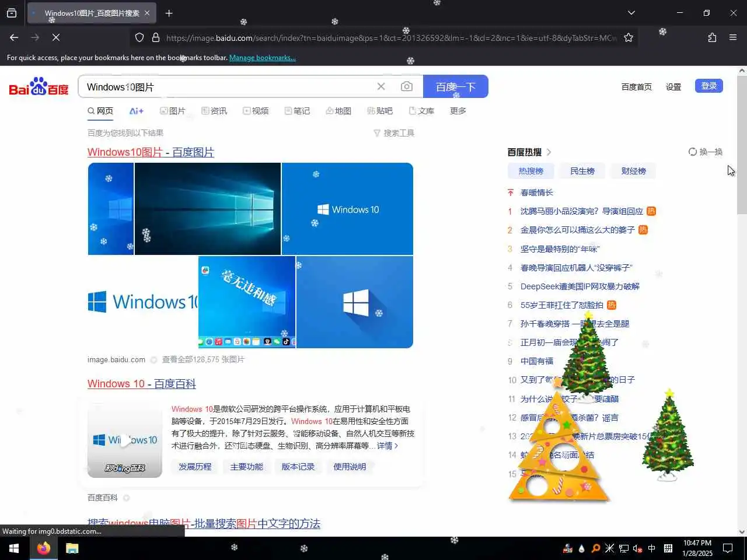Screen dimensions: 747x560
Task: Open the dark Windows 10 light-beam wallpaper thumbnail
Action: click(x=208, y=209)
